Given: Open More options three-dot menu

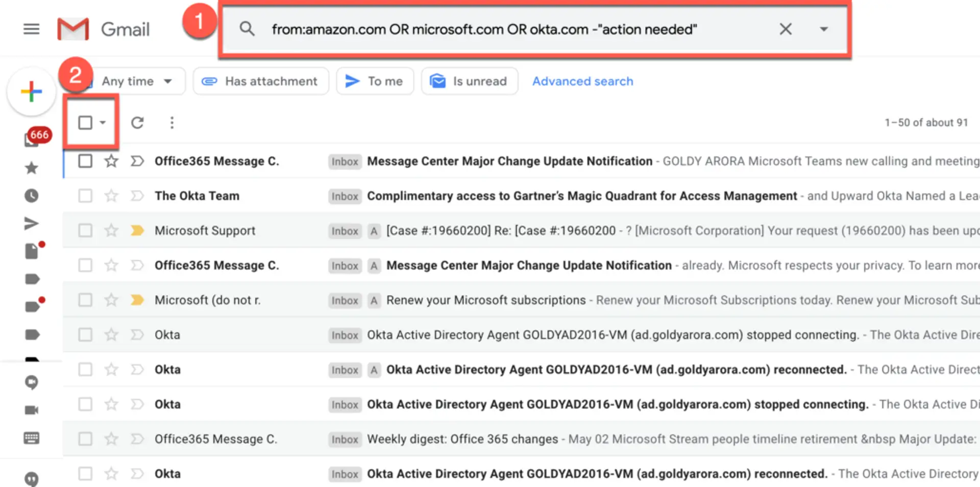Looking at the screenshot, I should point(172,123).
